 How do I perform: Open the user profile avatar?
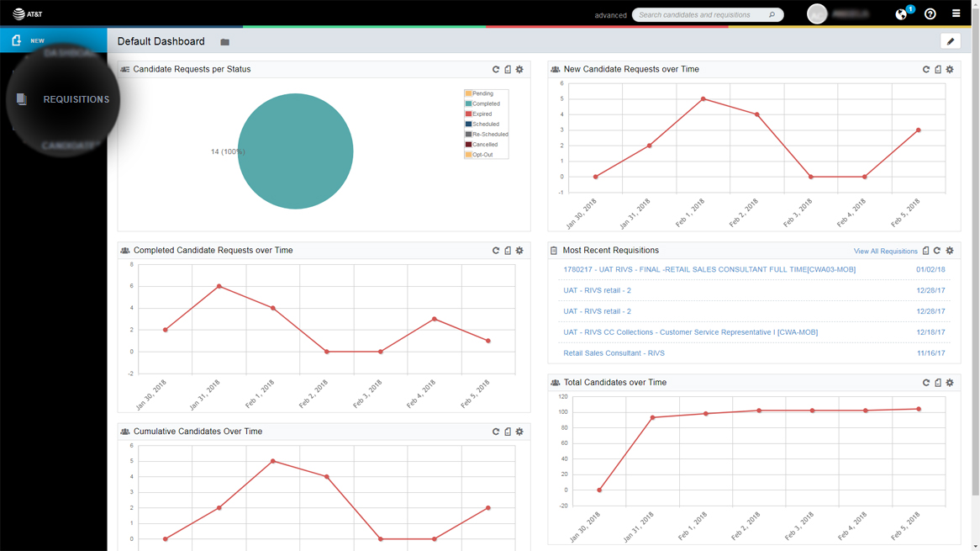(817, 13)
